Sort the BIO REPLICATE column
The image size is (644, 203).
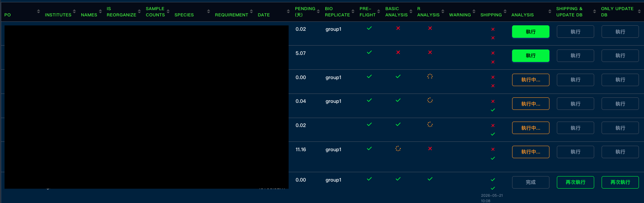(x=353, y=11)
